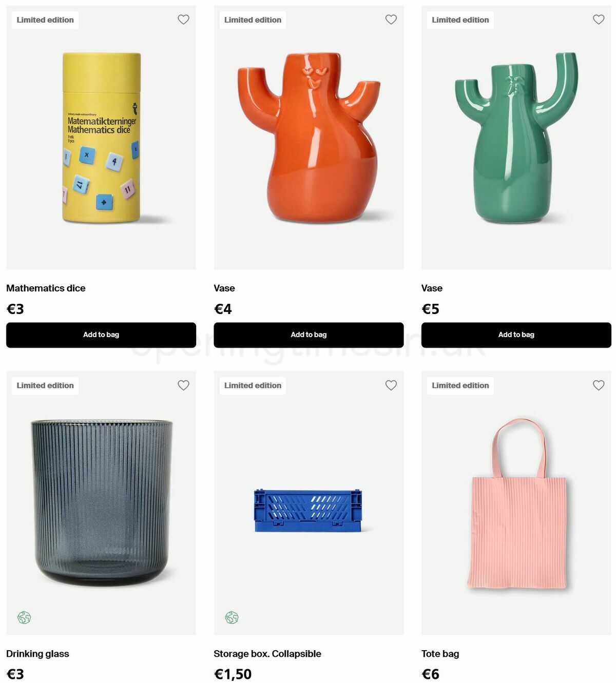This screenshot has height=683, width=616.
Task: Open Mathematics dice product title link
Action: tap(46, 288)
